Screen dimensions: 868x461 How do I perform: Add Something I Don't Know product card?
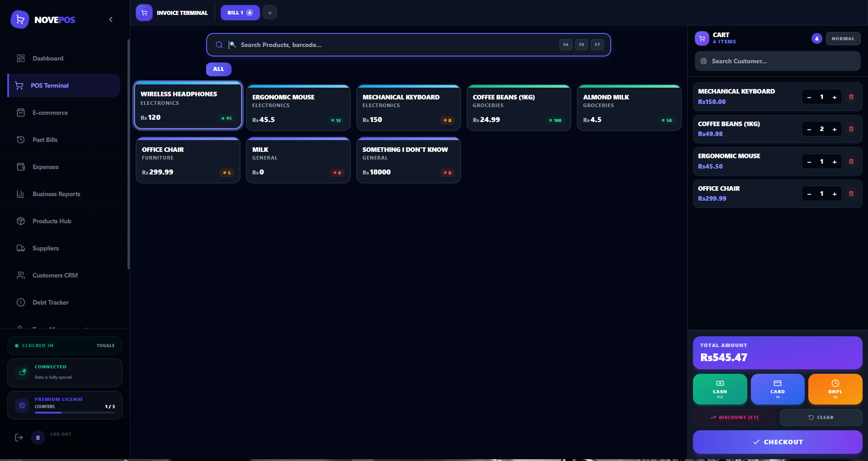pyautogui.click(x=409, y=160)
